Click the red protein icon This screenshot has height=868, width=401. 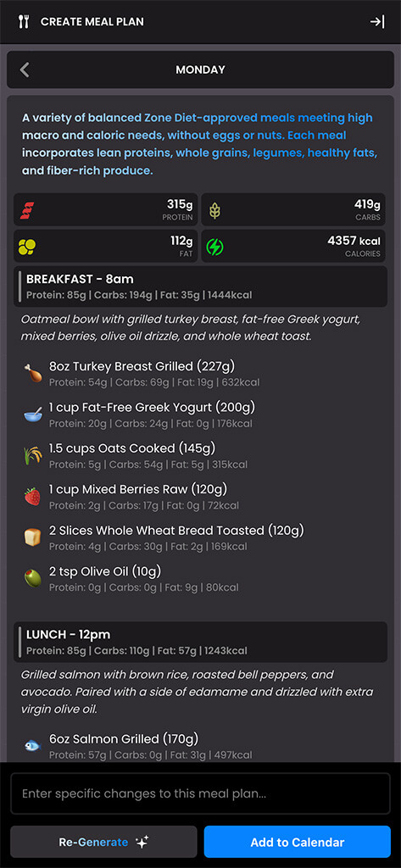pos(27,210)
